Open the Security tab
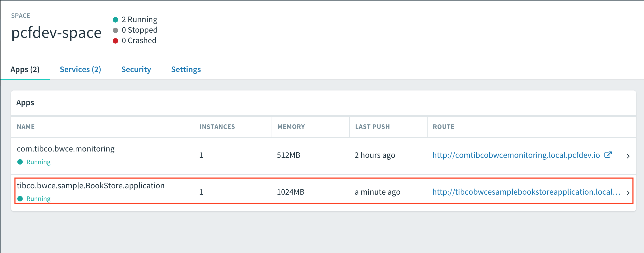The image size is (644, 253). point(136,69)
